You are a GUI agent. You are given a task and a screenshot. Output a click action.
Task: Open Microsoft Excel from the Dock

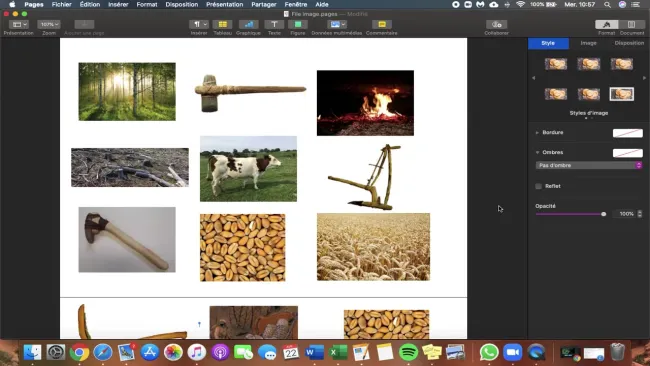pos(338,352)
